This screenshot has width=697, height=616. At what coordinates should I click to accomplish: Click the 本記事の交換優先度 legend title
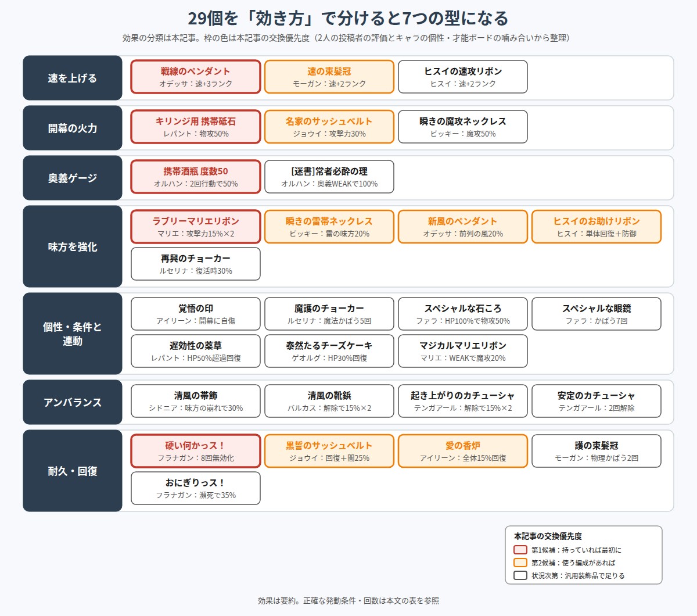(548, 536)
